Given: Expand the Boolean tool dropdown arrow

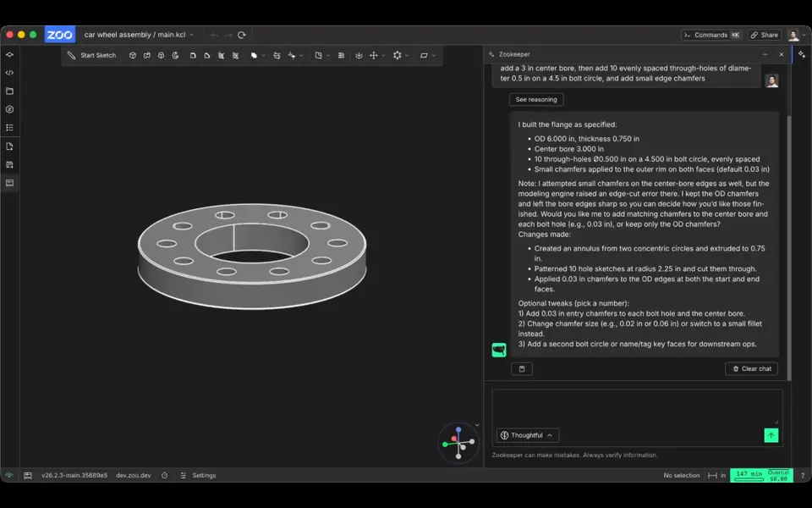Looking at the screenshot, I should (264, 56).
